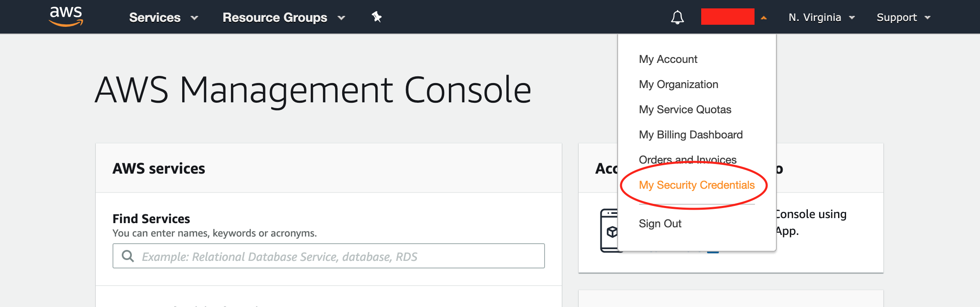Viewport: 980px width, 307px height.
Task: Click the mobile app phone icon
Action: (x=609, y=230)
